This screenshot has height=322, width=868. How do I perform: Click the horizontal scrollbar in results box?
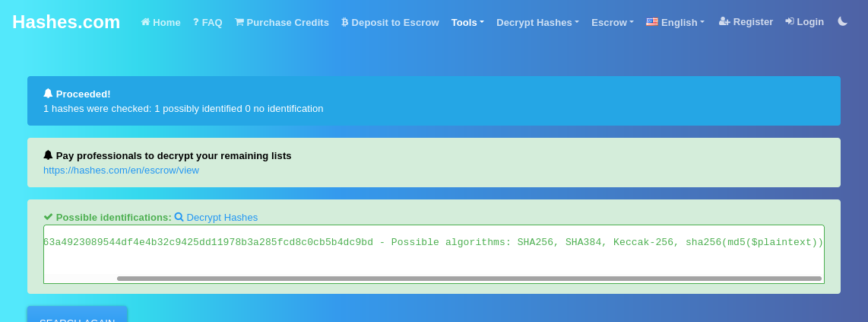(x=468, y=279)
